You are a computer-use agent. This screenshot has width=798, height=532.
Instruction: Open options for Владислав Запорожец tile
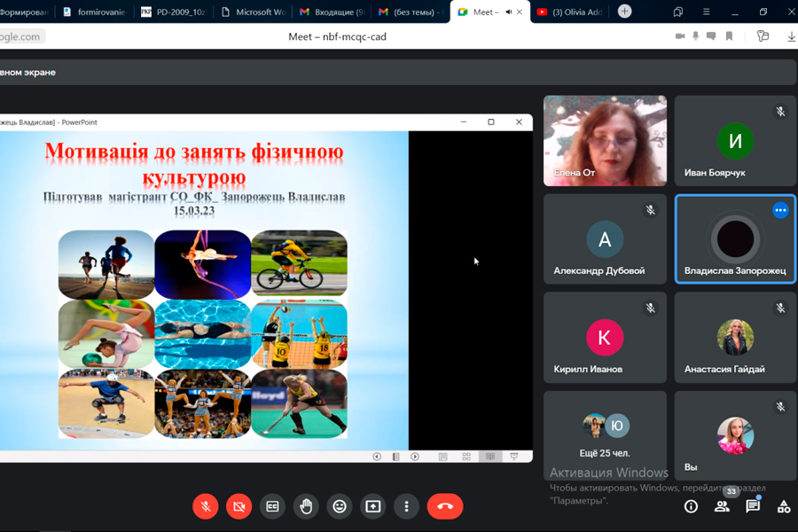[x=780, y=210]
